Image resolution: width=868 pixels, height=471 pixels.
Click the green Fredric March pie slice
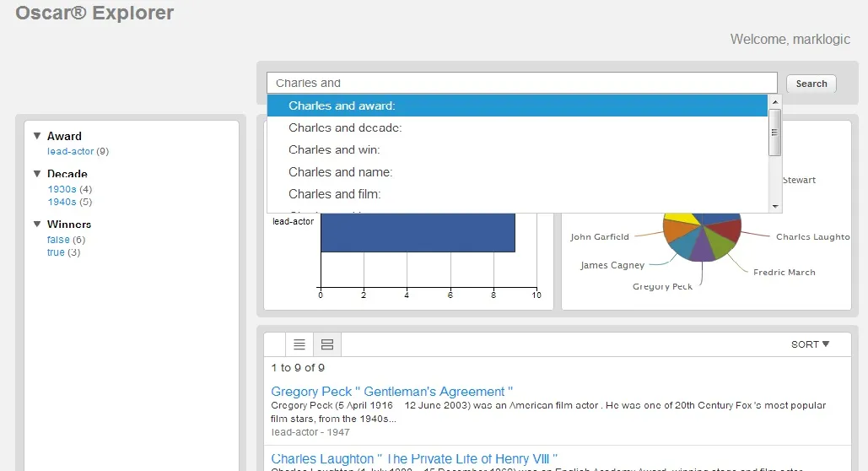coord(721,246)
